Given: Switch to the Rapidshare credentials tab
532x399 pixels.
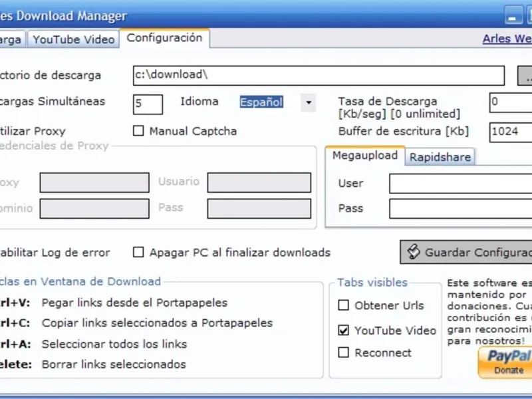Looking at the screenshot, I should coord(440,158).
